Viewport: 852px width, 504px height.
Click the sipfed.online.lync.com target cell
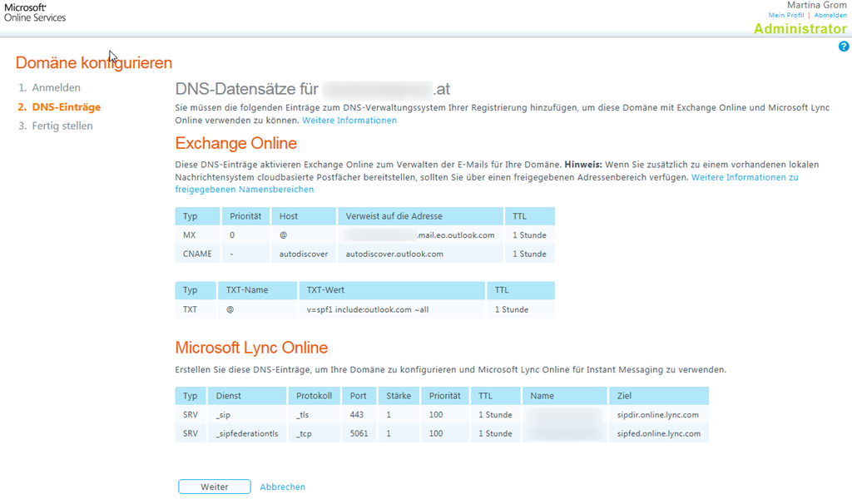[658, 433]
